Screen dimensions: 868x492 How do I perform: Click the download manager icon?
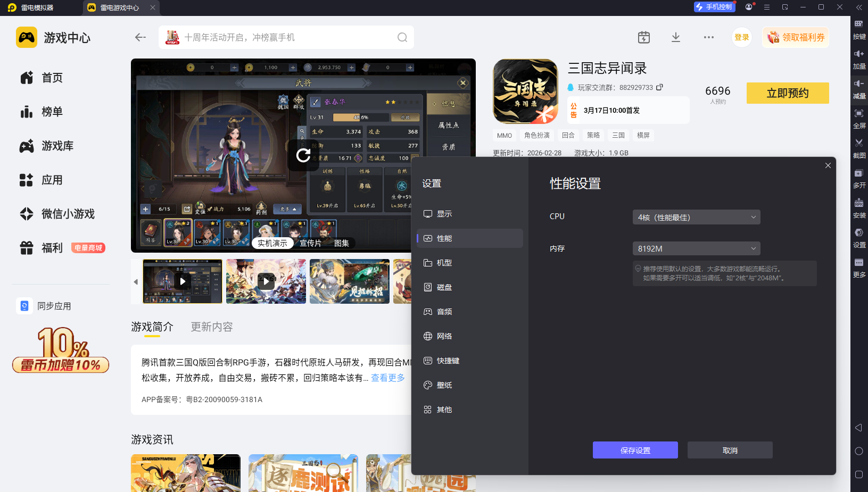tap(676, 37)
